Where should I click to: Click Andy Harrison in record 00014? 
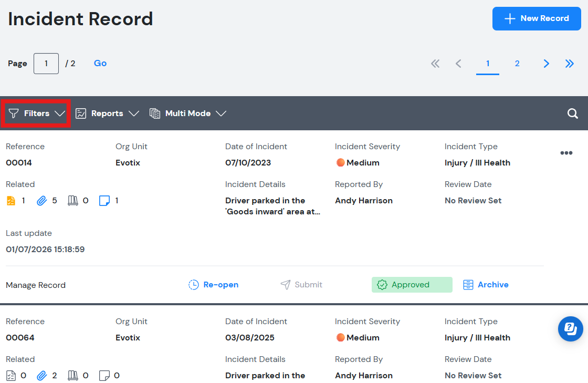[x=364, y=201]
